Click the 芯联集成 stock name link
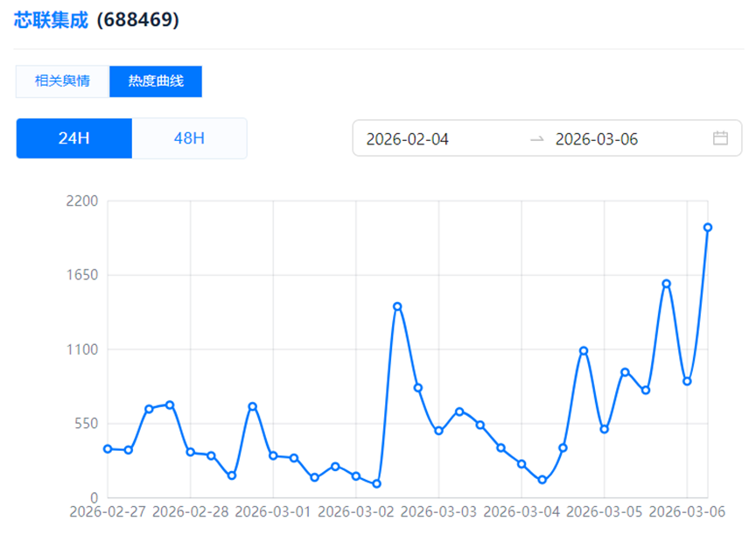 click(x=51, y=20)
